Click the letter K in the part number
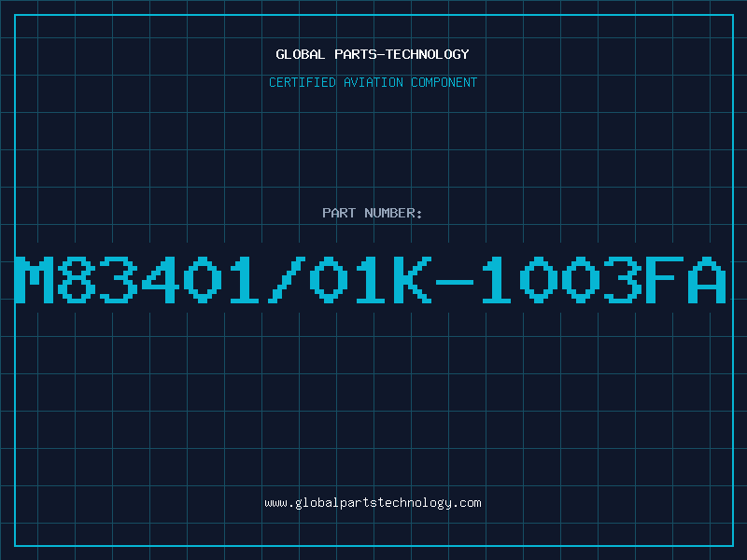This screenshot has width=747, height=560. click(413, 280)
